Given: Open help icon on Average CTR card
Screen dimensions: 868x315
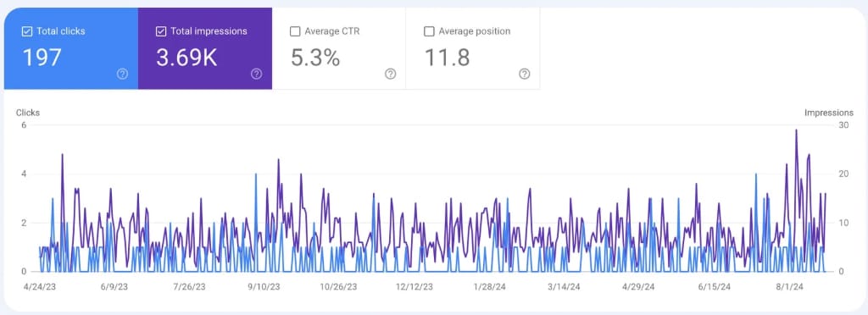Looking at the screenshot, I should pyautogui.click(x=391, y=74).
